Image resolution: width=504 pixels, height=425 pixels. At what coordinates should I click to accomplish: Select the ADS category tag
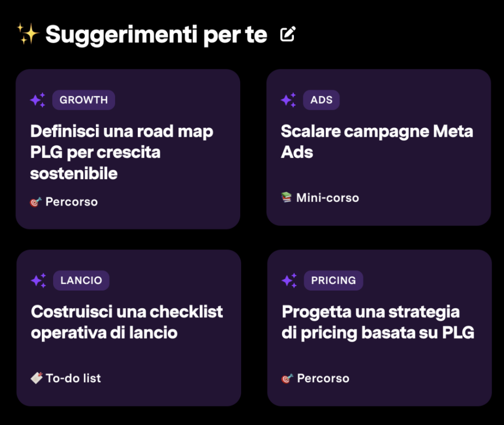(321, 100)
